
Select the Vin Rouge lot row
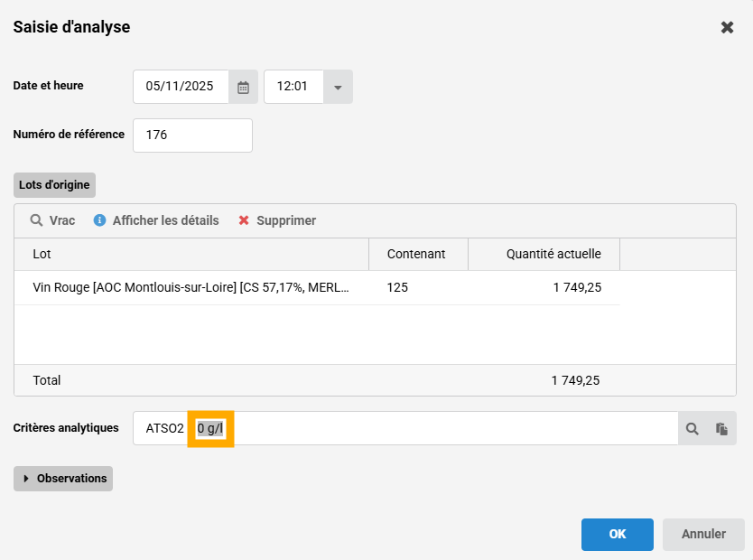click(x=191, y=288)
